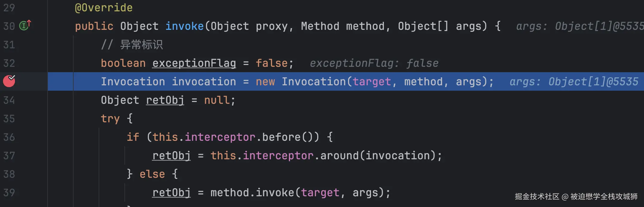Click the inline exceptionFlag: false debug hint
The width and height of the screenshot is (644, 207).
[x=374, y=63]
